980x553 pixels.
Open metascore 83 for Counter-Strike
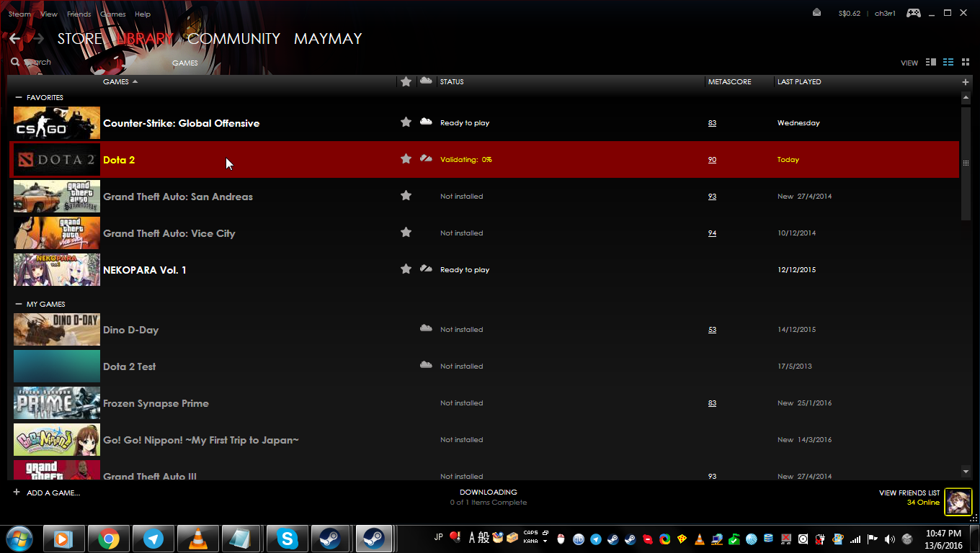click(x=712, y=123)
